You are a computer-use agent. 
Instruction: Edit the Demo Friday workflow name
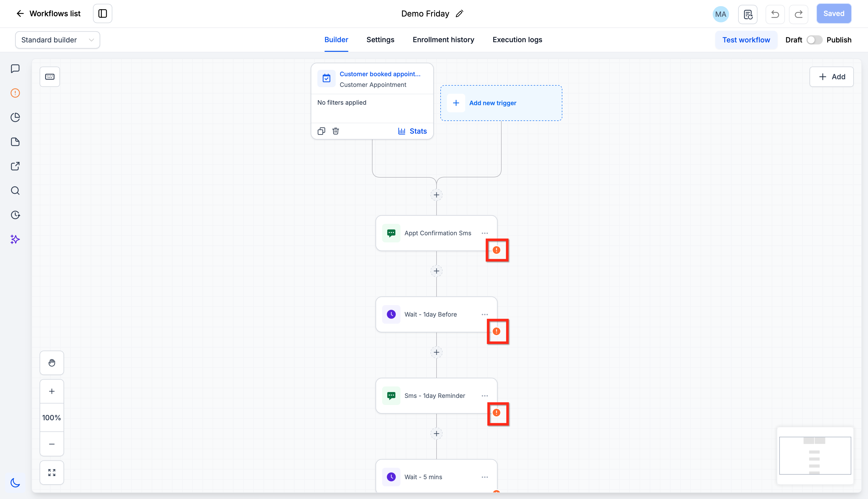pyautogui.click(x=459, y=14)
